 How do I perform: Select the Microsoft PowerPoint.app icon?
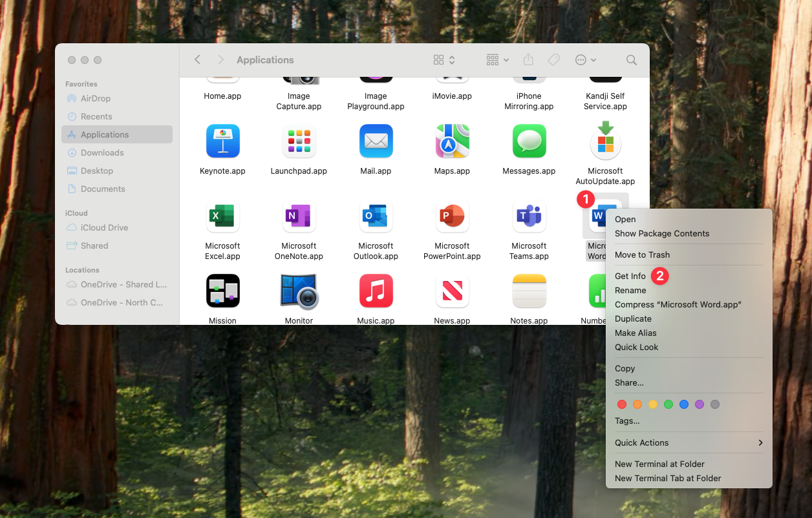point(452,216)
